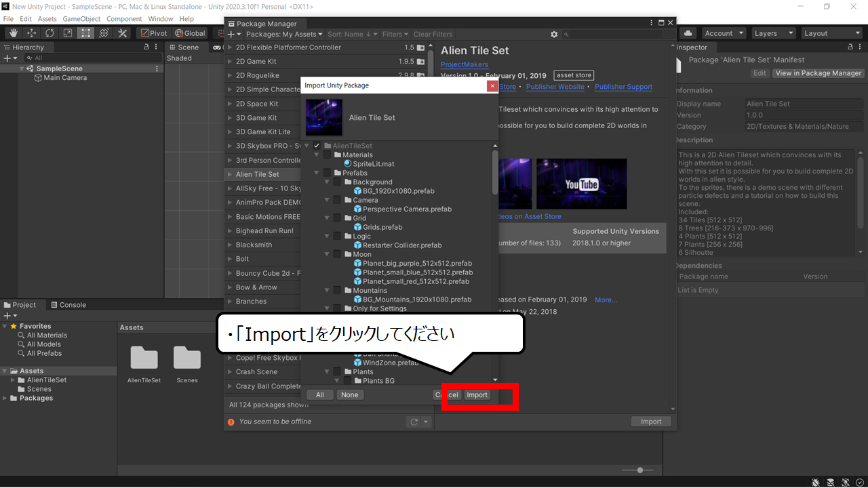
Task: Select the Transform tool
Action: pyautogui.click(x=104, y=33)
